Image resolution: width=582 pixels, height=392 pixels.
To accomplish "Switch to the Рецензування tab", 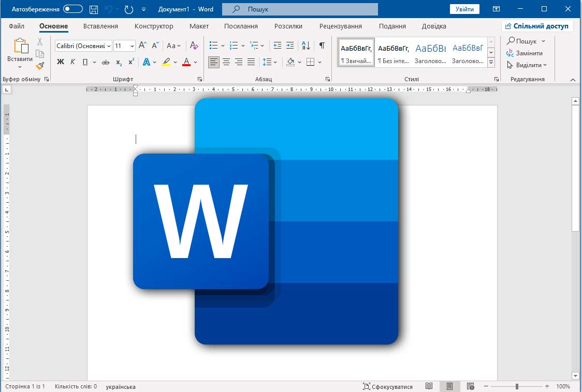I will point(341,26).
